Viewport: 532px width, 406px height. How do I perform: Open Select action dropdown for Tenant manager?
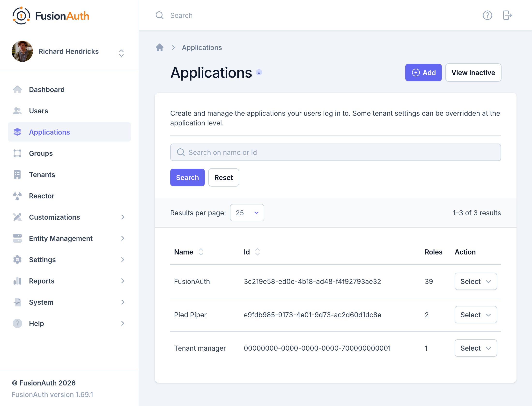tap(476, 348)
